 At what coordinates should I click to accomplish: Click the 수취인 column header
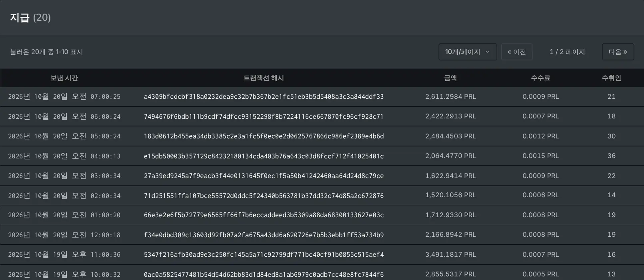coord(611,78)
